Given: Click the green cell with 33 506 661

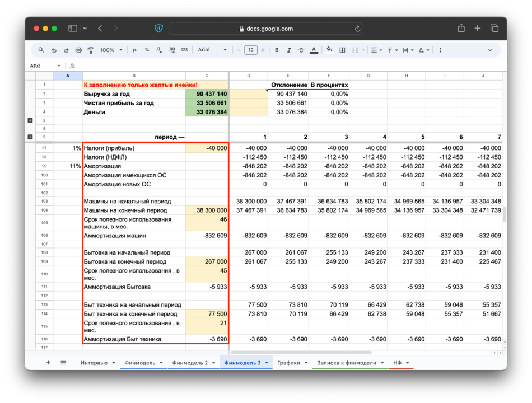Looking at the screenshot, I should click(x=207, y=103).
